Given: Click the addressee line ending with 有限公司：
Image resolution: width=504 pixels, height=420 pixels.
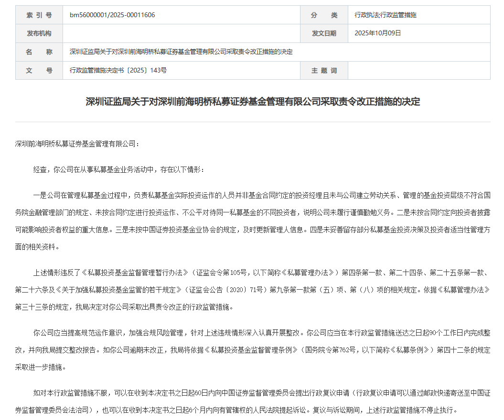Looking at the screenshot, I should [x=77, y=143].
